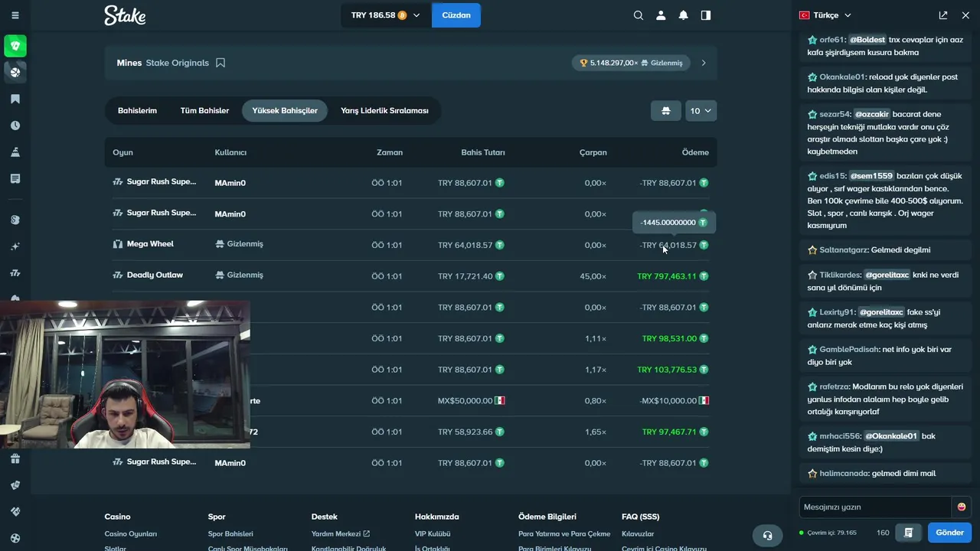Open the ticket icon in sidebar
980x551 pixels.
point(15,511)
